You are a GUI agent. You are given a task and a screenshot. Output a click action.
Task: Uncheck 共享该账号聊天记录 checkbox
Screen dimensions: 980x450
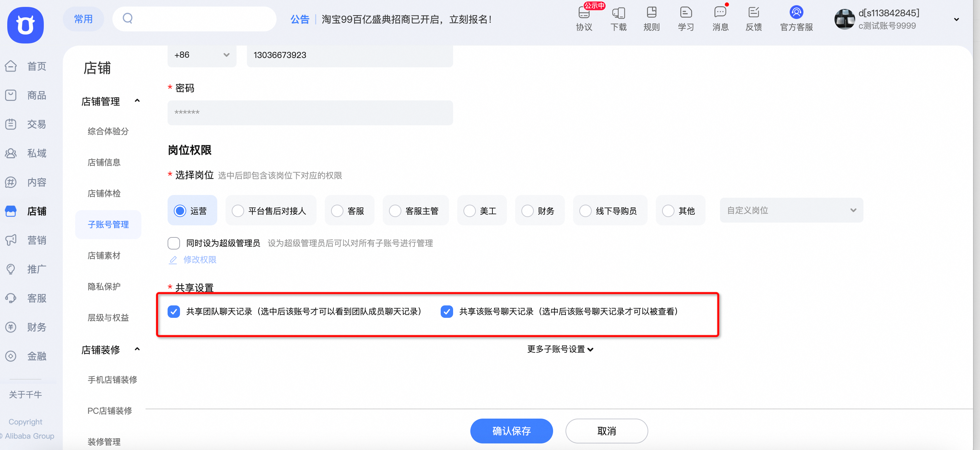click(x=447, y=311)
